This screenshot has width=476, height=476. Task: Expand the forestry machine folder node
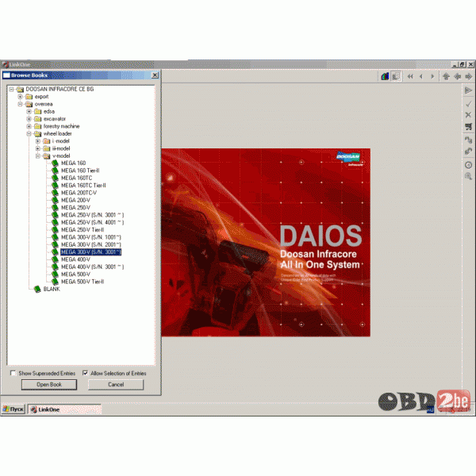(29, 126)
